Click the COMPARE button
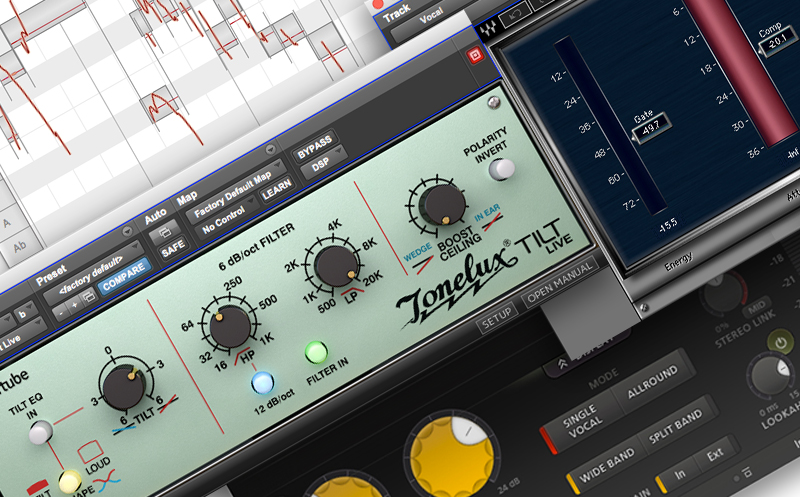Viewport: 800px width, 497px height. (124, 276)
